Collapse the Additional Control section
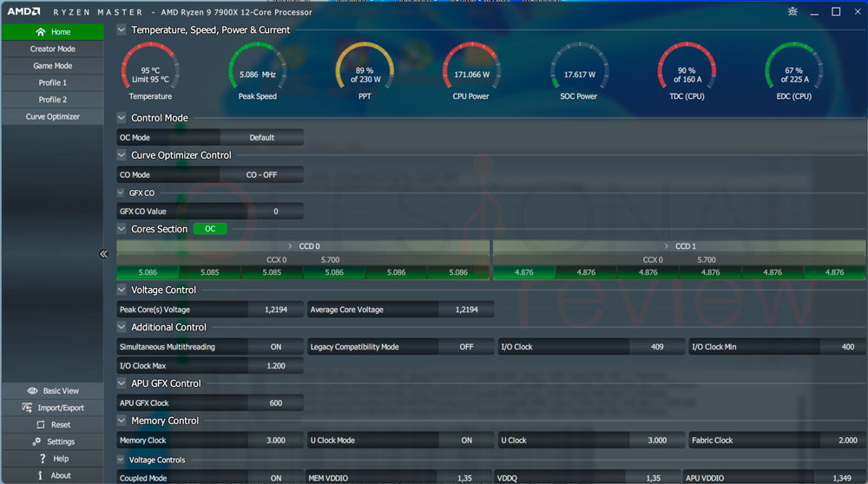 (122, 327)
